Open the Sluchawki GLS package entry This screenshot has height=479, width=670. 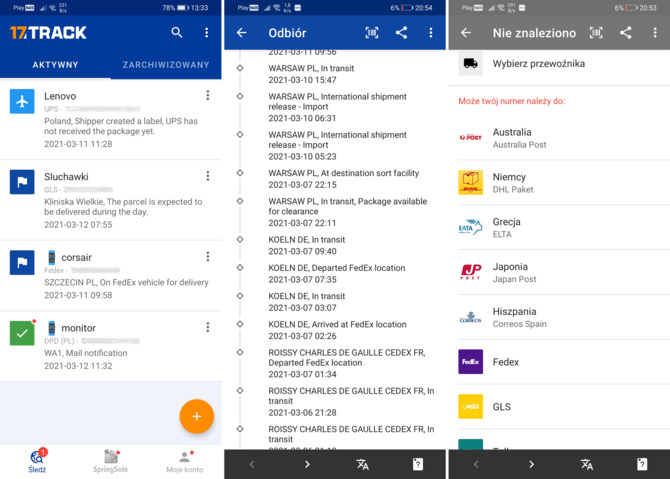[x=111, y=200]
